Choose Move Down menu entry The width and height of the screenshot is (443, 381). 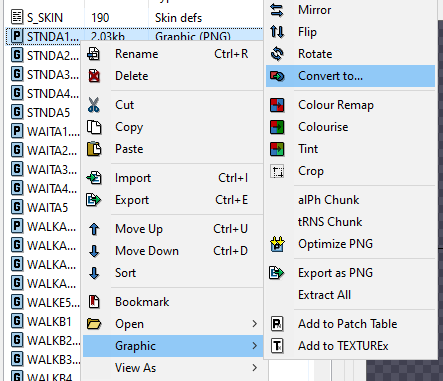coord(172,251)
